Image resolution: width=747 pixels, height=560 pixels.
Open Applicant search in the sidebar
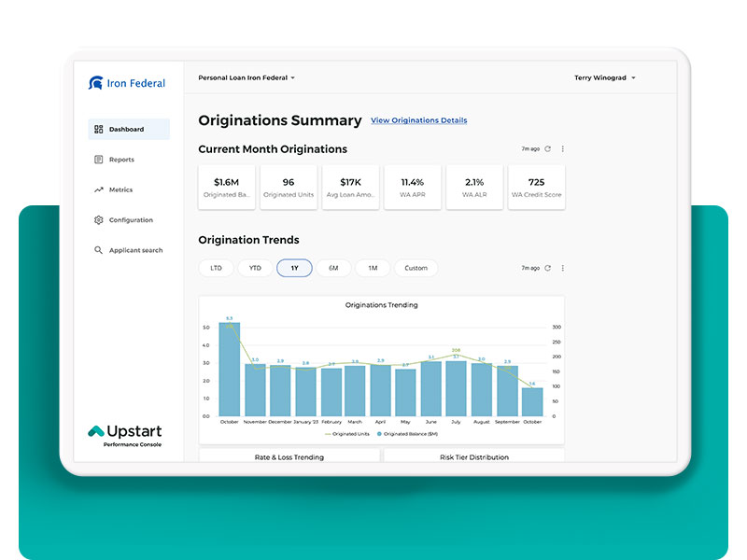point(129,250)
